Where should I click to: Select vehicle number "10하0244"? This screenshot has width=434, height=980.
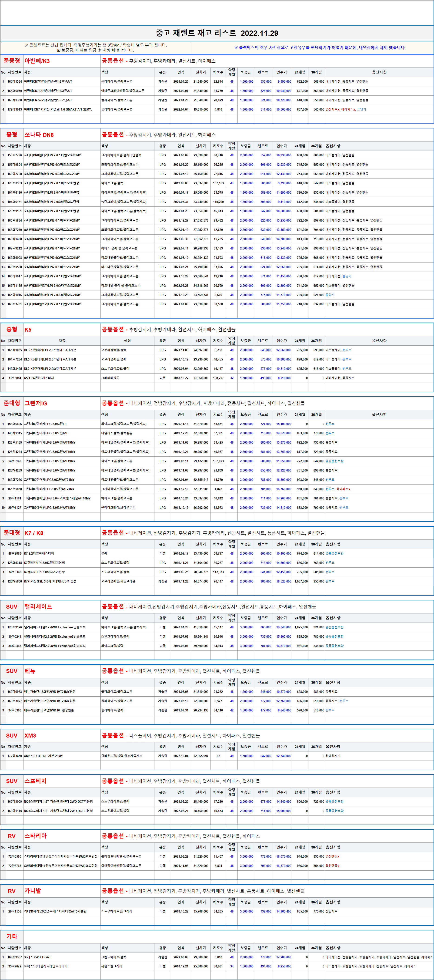click(x=15, y=636)
